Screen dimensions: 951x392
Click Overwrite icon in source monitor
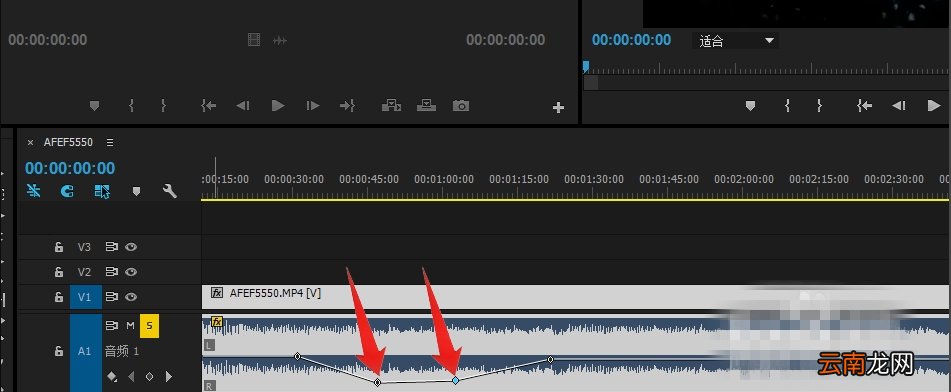[x=426, y=106]
